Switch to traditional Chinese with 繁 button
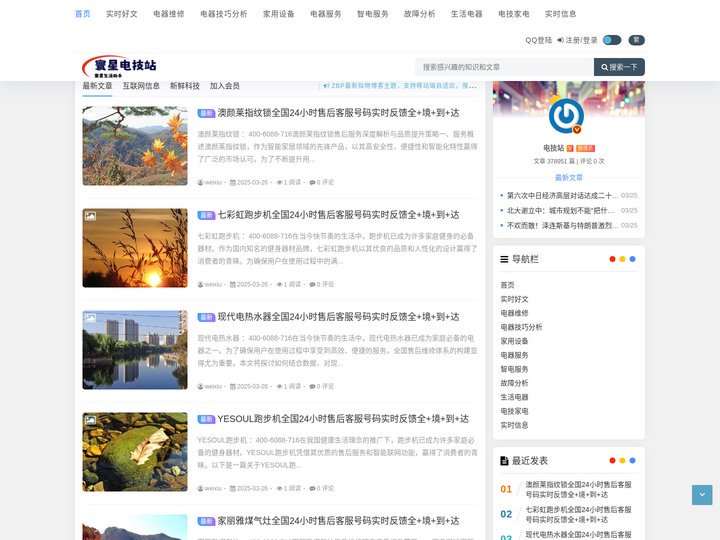 click(x=636, y=40)
